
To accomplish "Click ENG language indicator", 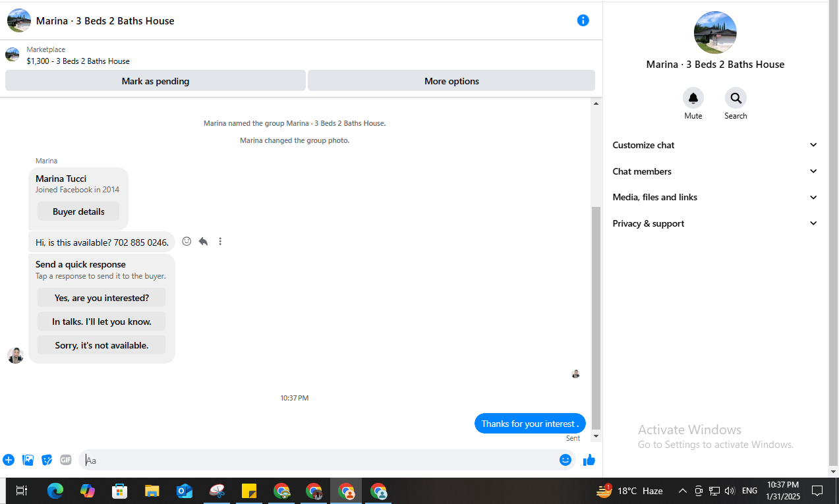I will coord(749,491).
